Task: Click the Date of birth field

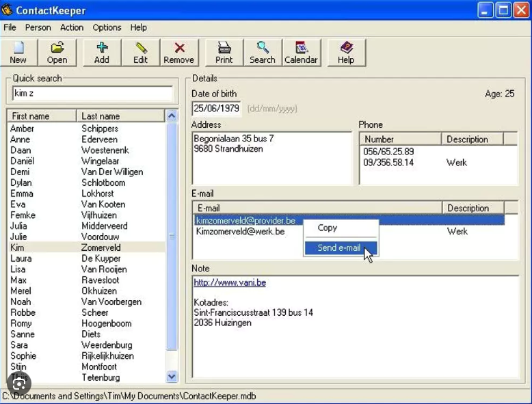Action: pos(216,109)
